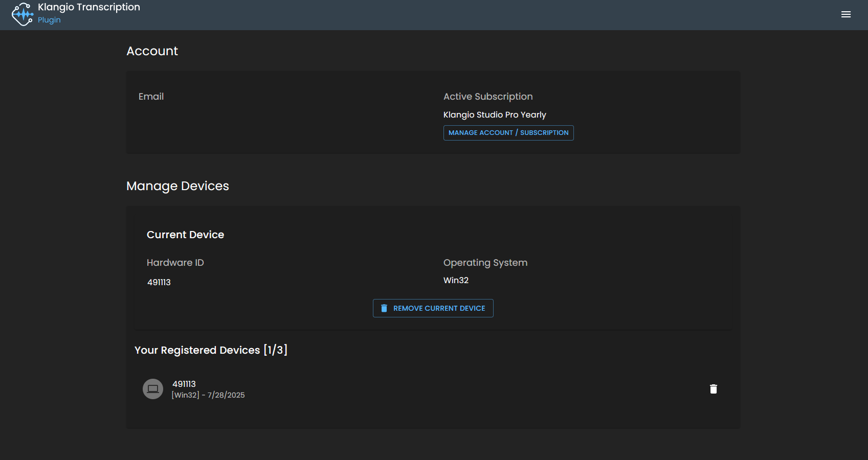Click the Klangio waveform logo icon

click(x=23, y=14)
